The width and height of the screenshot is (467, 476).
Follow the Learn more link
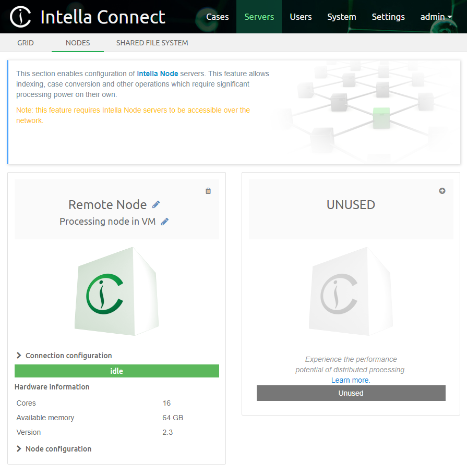pos(350,380)
